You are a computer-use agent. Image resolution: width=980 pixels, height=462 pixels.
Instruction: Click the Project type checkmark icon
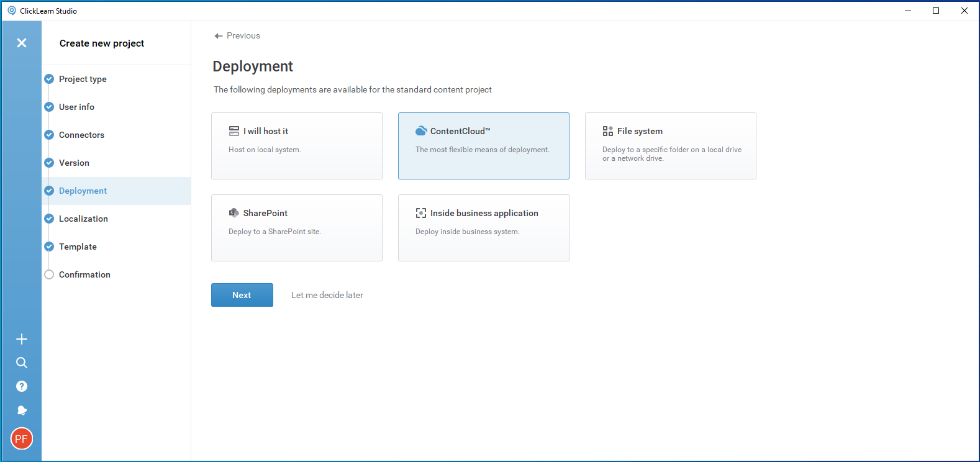[49, 79]
